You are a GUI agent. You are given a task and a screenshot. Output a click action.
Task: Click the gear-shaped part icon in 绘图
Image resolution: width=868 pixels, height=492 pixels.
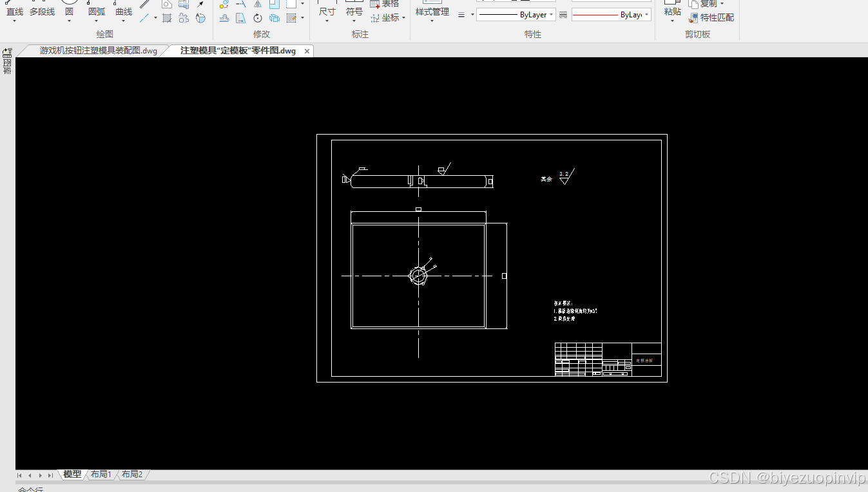pyautogui.click(x=184, y=18)
